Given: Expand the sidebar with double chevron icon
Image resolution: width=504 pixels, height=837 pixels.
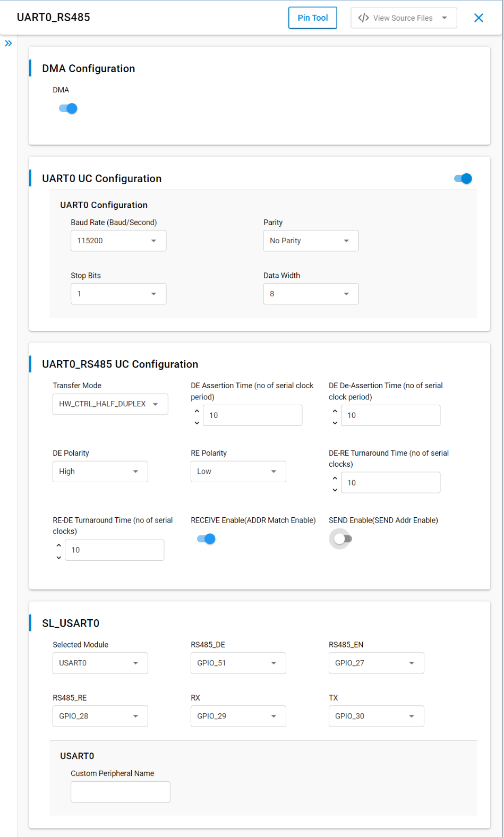Looking at the screenshot, I should (x=8, y=44).
